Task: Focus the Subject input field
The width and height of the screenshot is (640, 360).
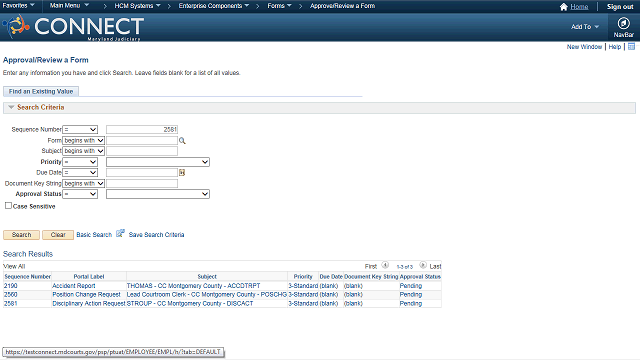Action: pos(142,151)
